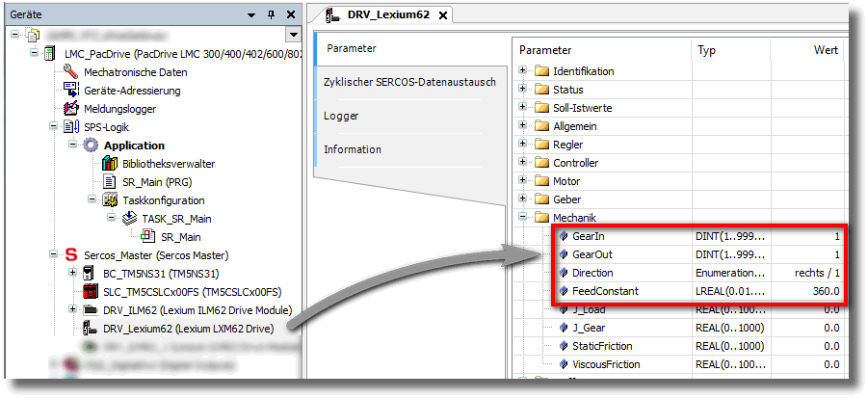Click the DRV_Lexium62 drive icon in tree

pyautogui.click(x=91, y=329)
